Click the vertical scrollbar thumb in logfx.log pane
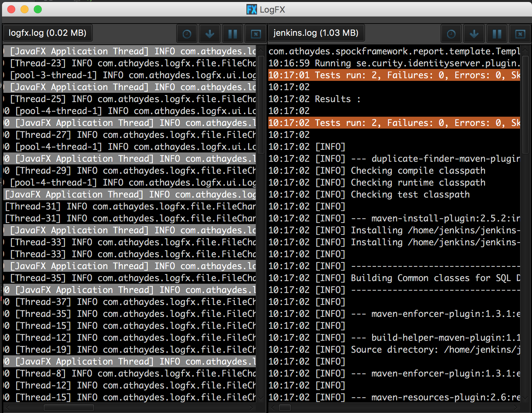532x413 pixels. [261, 104]
